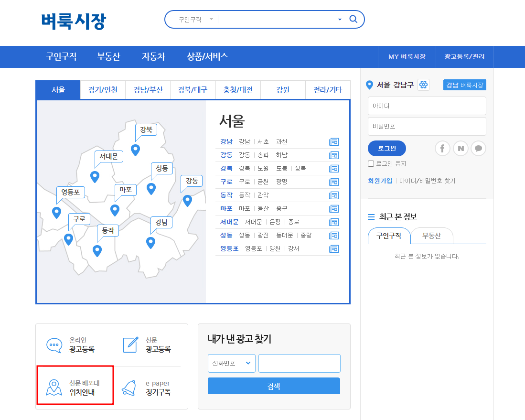This screenshot has width=525, height=420.
Task: Select the 온라인 광고등록 speech bubble icon
Action: point(54,345)
